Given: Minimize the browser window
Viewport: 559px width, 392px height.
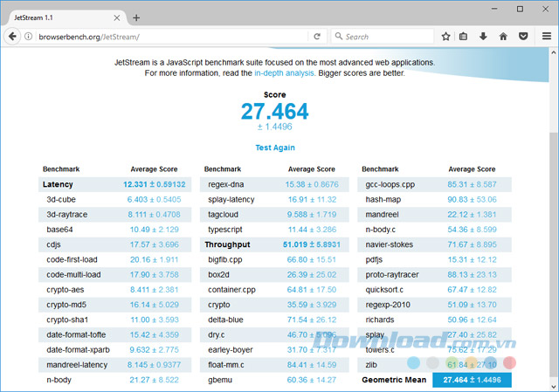Looking at the screenshot, I should click(494, 9).
